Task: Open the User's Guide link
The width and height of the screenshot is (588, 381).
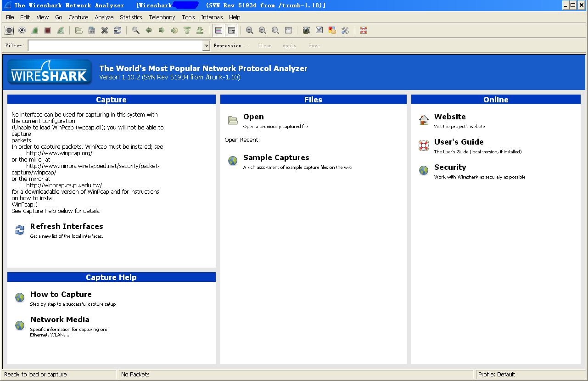Action: click(x=459, y=142)
